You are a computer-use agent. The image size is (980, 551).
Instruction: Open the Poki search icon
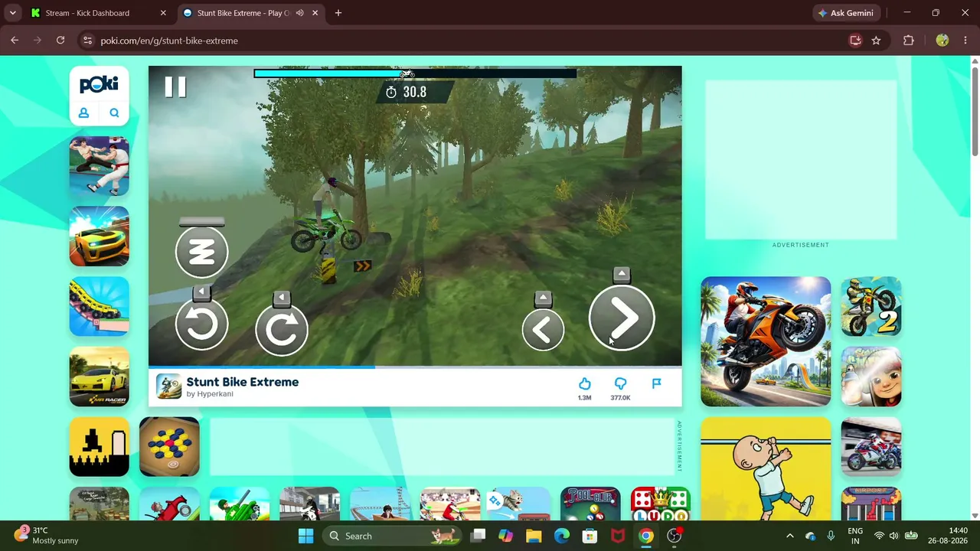click(114, 113)
